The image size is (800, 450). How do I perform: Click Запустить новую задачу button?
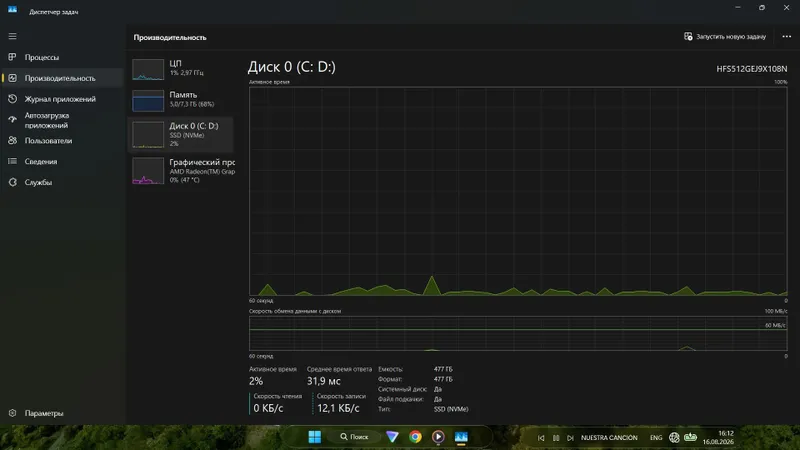724,37
